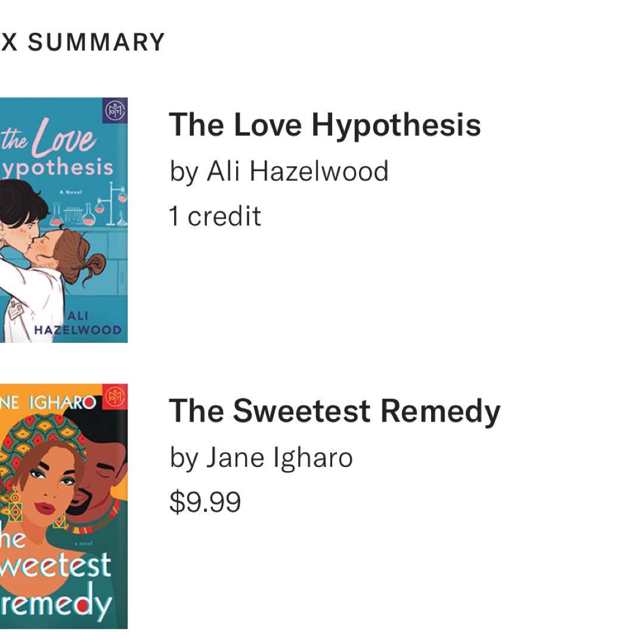Select The Love Hypothesis title link
Viewport: 644px width, 644px height.
click(325, 125)
